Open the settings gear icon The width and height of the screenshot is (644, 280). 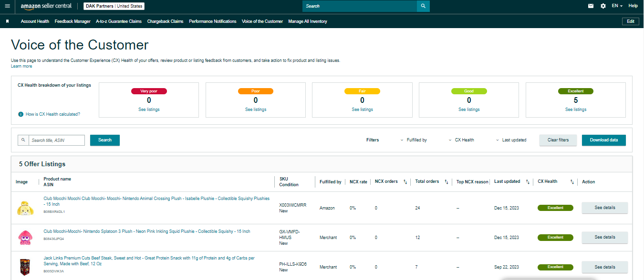click(x=603, y=6)
